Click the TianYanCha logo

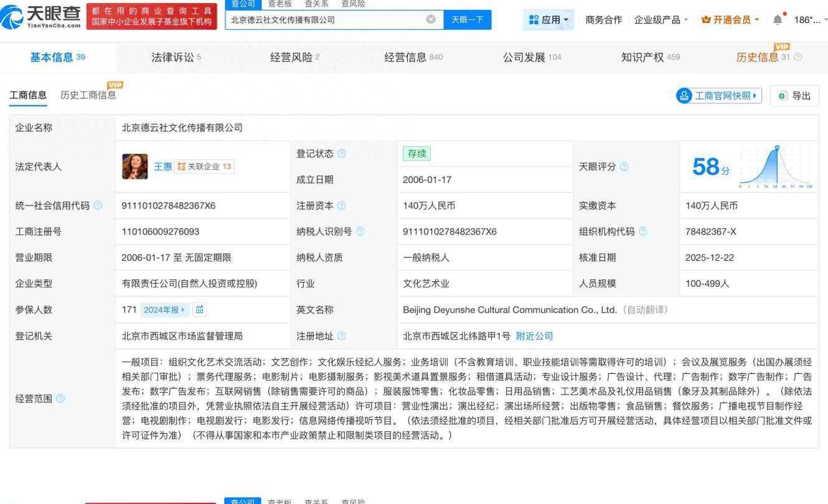click(x=42, y=17)
